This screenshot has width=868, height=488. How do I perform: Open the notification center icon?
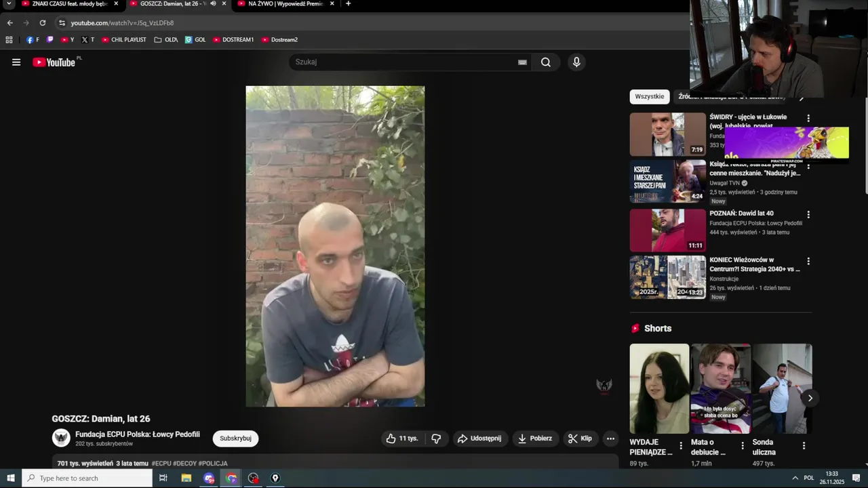[x=856, y=479]
